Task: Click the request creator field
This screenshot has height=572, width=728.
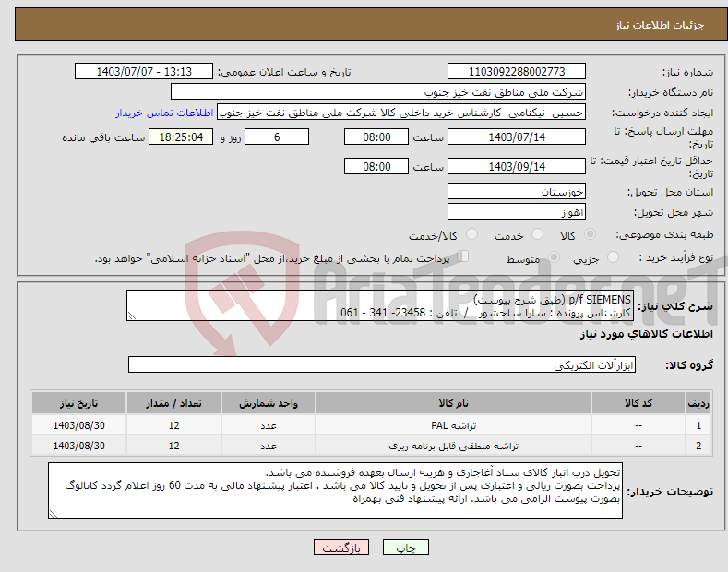Action: point(401,113)
